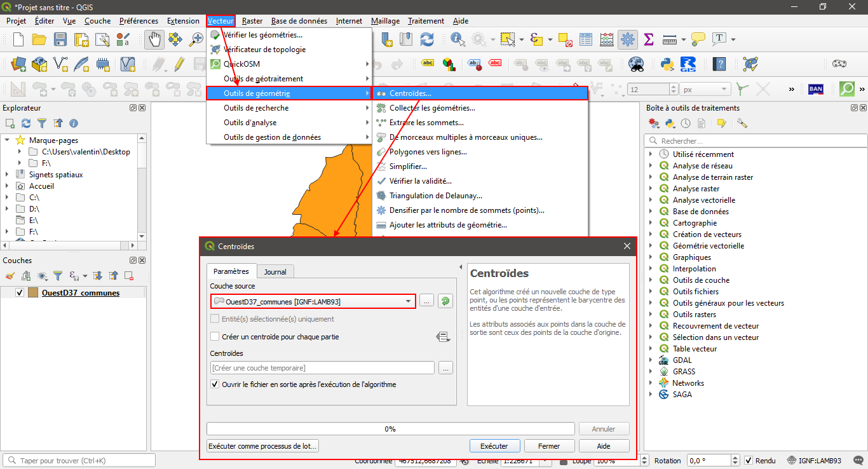
Task: Click the Rechercher box in toolbox
Action: pyautogui.click(x=756, y=140)
